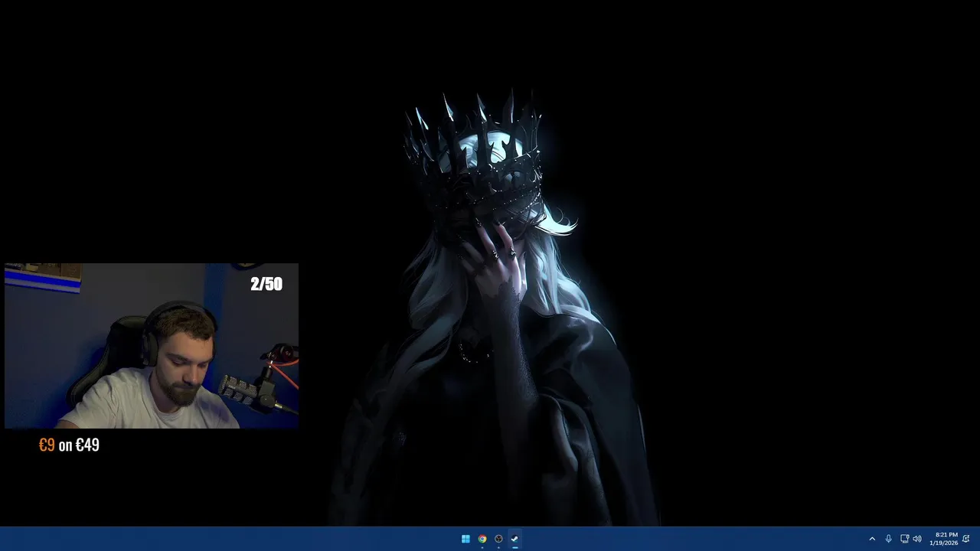The height and width of the screenshot is (551, 980).
Task: Open the notification center bell icon
Action: click(966, 539)
